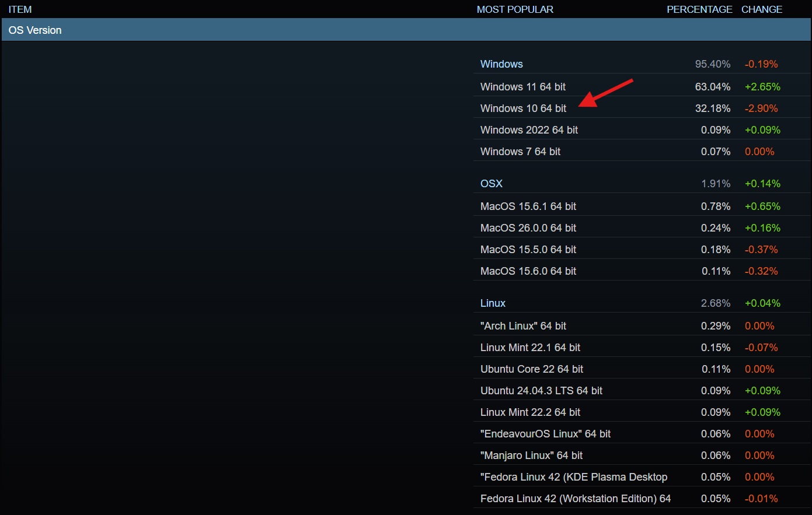
Task: Click the CHANGE column header
Action: [761, 9]
